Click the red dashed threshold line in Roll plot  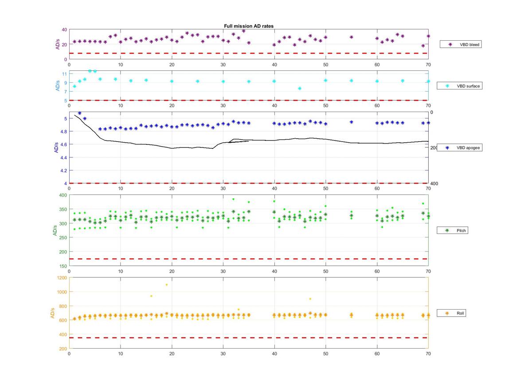tap(249, 338)
